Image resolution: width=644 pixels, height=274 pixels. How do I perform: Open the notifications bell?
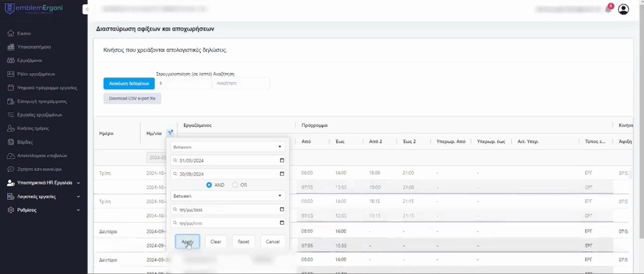[x=608, y=9]
